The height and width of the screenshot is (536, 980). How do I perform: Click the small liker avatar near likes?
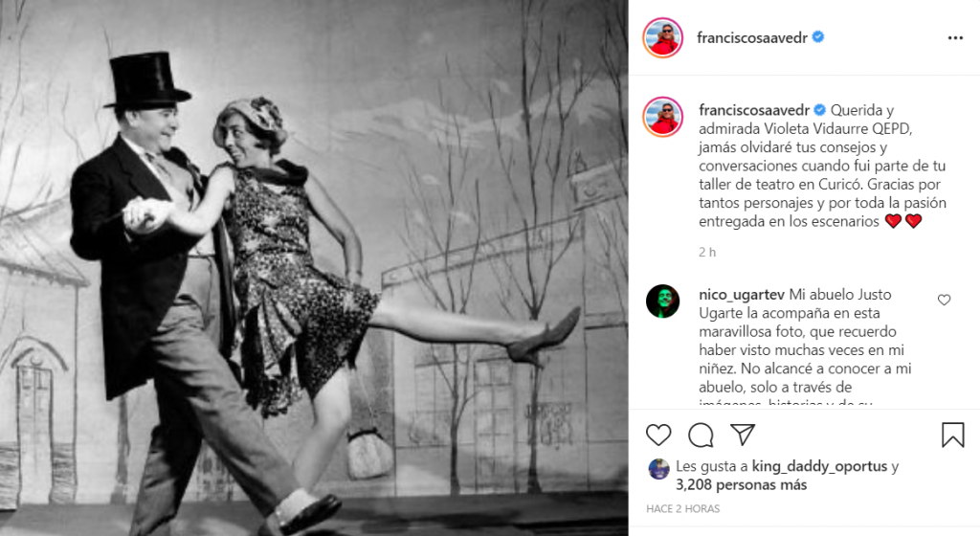pyautogui.click(x=658, y=469)
